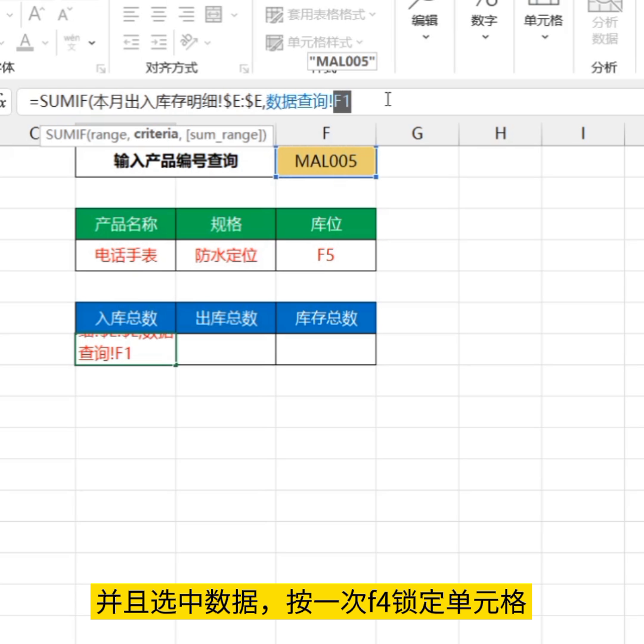Select column G header
Image resolution: width=644 pixels, height=644 pixels.
point(417,134)
